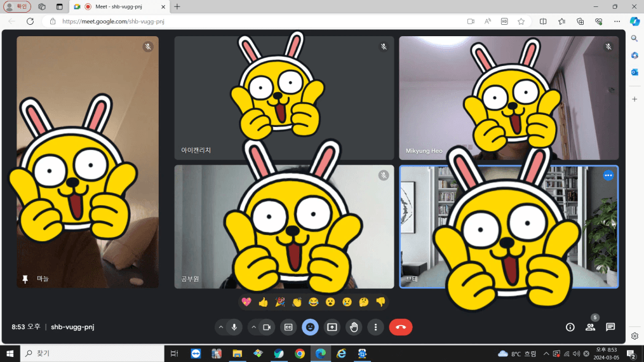Open Edge settings and more menu

pos(617,22)
